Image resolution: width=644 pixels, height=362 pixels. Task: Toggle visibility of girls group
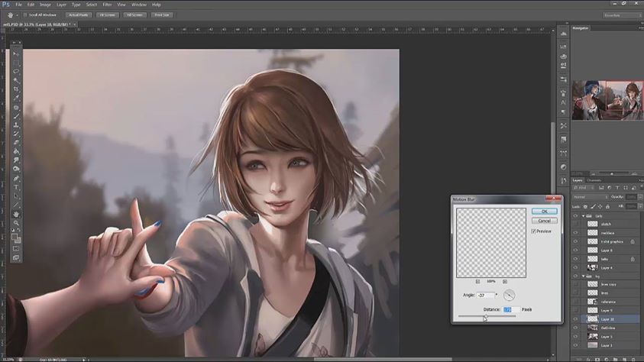point(575,216)
